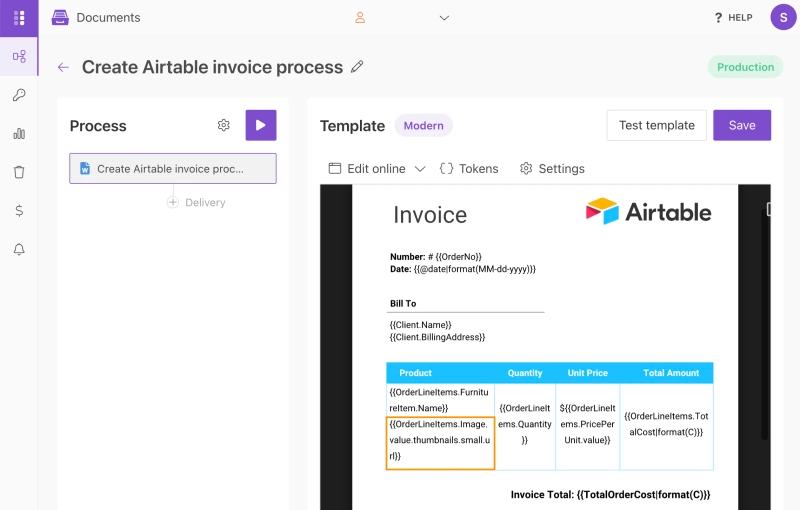Image resolution: width=800 pixels, height=510 pixels.
Task: Click the Number: # {{OrderNo}} line
Action: (436, 257)
